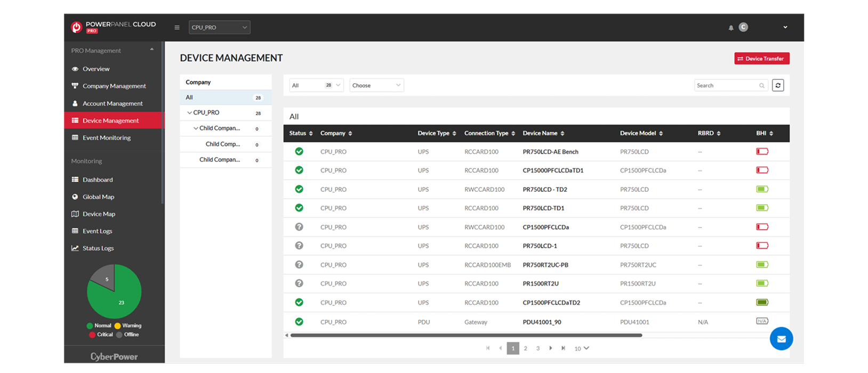Image resolution: width=868 pixels, height=373 pixels.
Task: Click N/A battery icon for PDU41001_90 row
Action: (762, 321)
